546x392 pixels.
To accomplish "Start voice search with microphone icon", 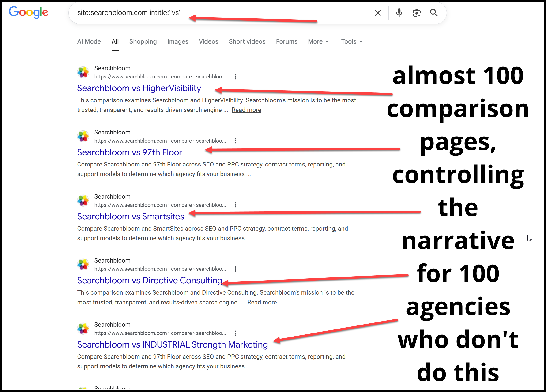I will point(399,13).
